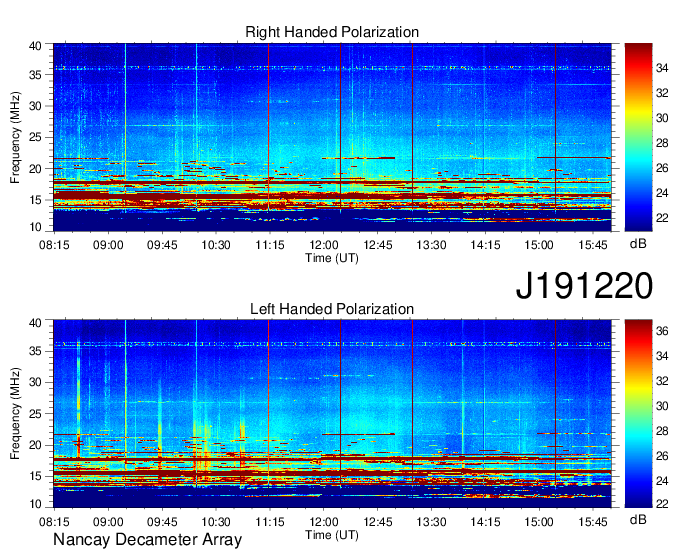Click the Left Handed Polarization spectrogram image
This screenshot has width=680, height=552.
[x=332, y=414]
